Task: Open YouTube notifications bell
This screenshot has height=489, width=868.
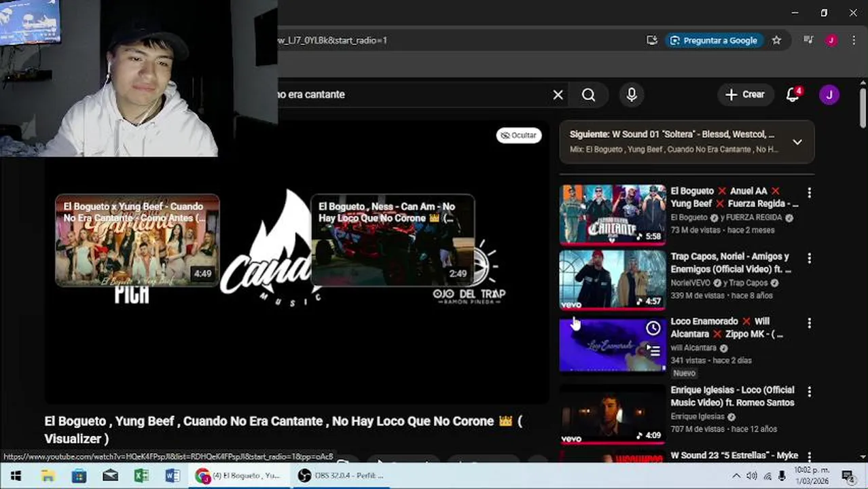Action: tap(793, 95)
